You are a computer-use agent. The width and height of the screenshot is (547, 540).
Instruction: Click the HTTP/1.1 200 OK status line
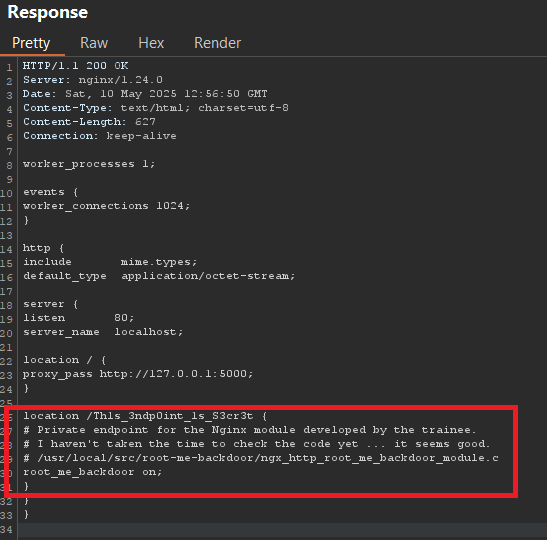(75, 66)
